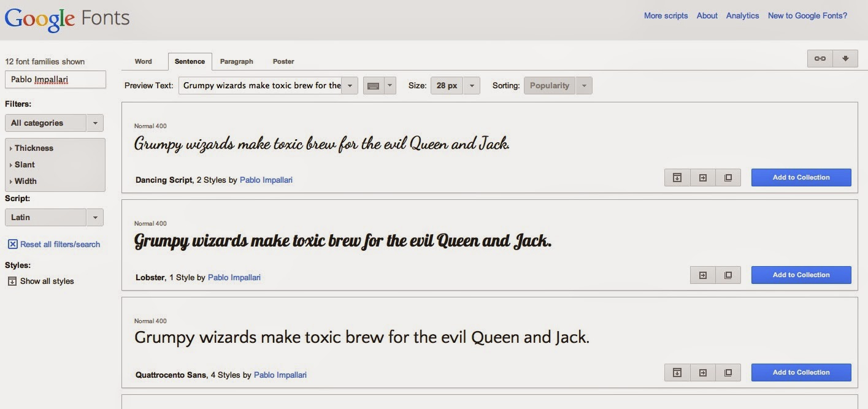868x409 pixels.
Task: Switch to the Word tab
Action: click(x=144, y=61)
